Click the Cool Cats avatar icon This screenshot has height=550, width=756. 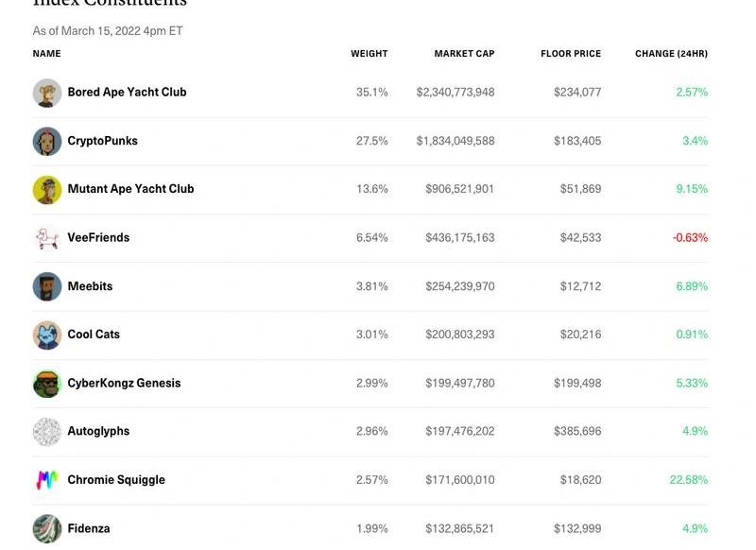47,335
